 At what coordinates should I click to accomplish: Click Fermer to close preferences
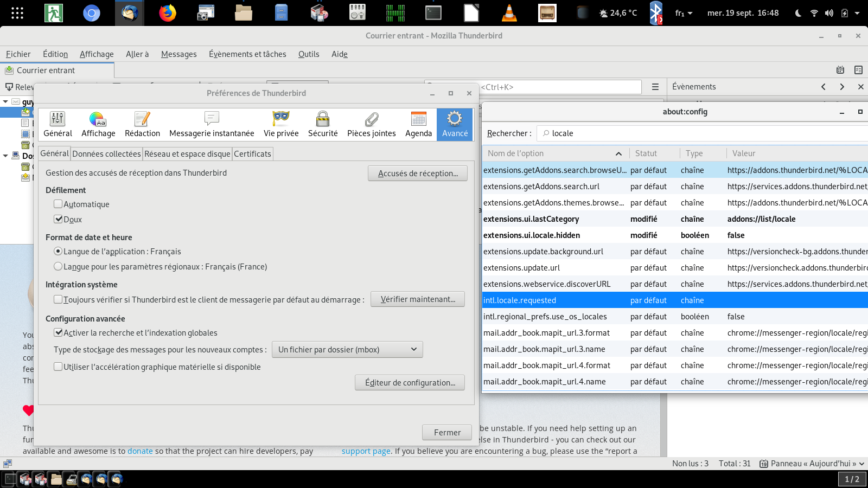coord(447,432)
